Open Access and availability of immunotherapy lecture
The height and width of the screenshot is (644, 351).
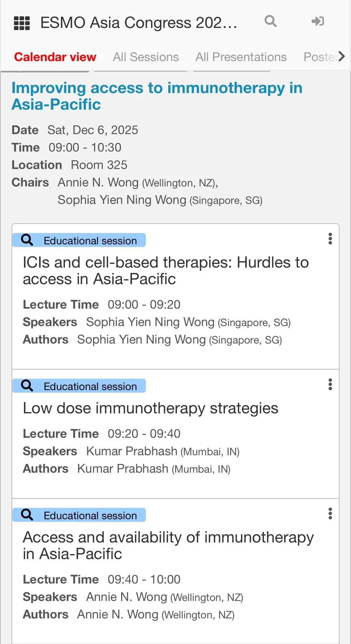pyautogui.click(x=168, y=545)
